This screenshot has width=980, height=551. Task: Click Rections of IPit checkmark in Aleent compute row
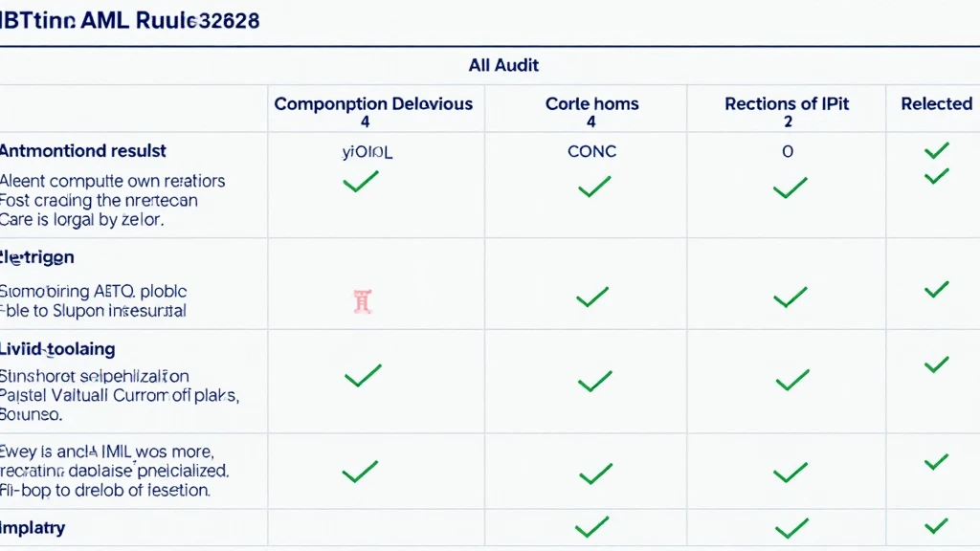coord(790,187)
